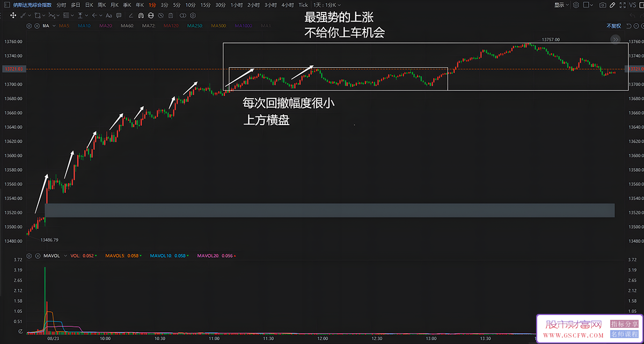Select the comment bubble note tool
Image resolution: width=644 pixels, height=344 pixels.
119,16
